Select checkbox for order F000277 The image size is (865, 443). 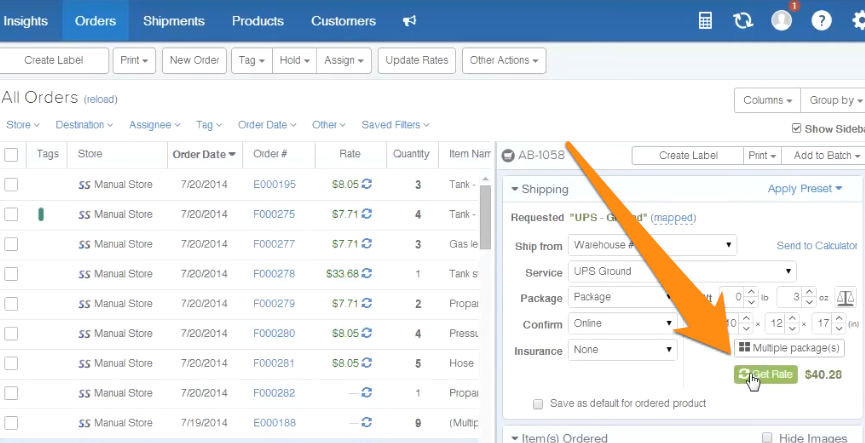pyautogui.click(x=11, y=244)
